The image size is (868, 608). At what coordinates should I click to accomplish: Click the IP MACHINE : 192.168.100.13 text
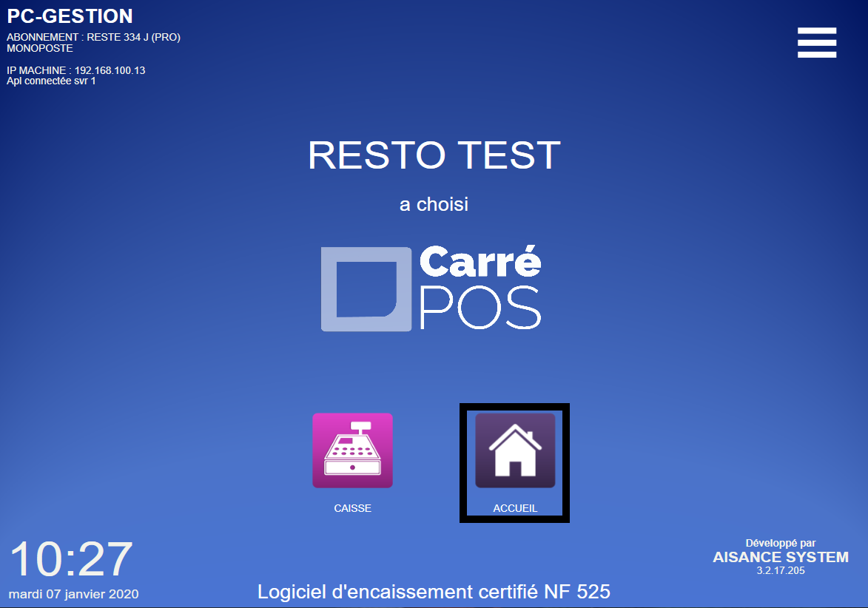[75, 70]
